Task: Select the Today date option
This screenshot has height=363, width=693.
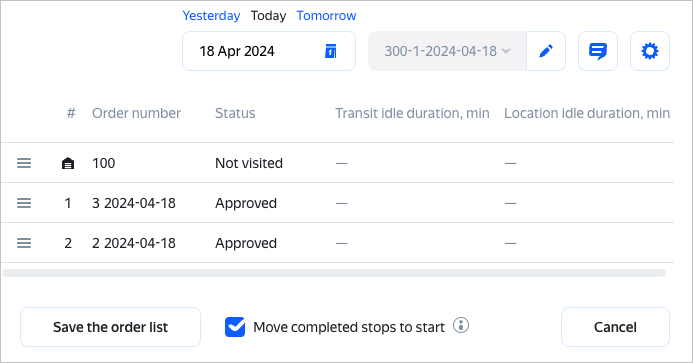Action: point(268,16)
